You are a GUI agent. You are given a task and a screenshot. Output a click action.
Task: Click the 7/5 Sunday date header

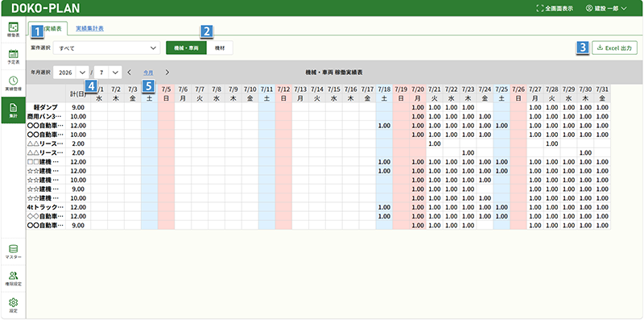pos(166,89)
